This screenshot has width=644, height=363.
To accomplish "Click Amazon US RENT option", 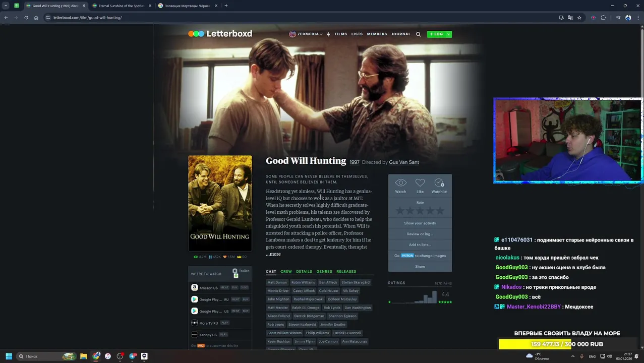I will (225, 287).
